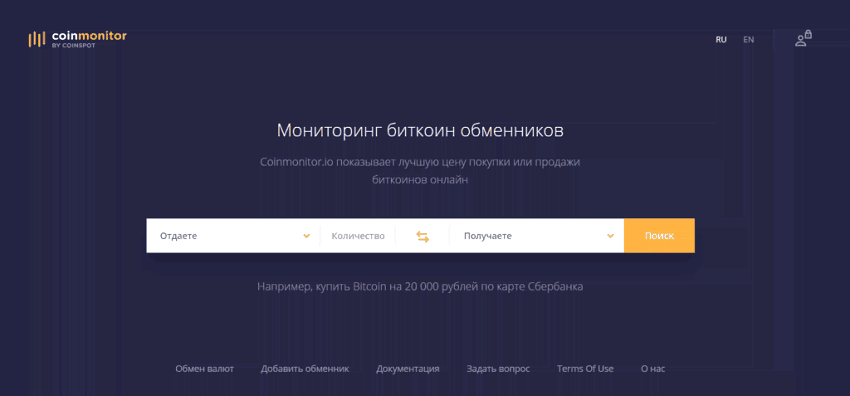The height and width of the screenshot is (396, 850).
Task: Click the example text about Сбербанка card
Action: click(420, 287)
